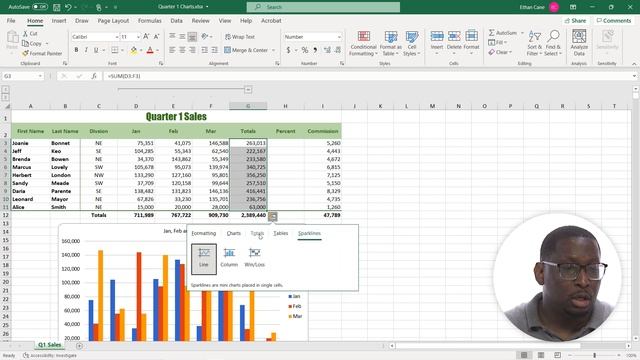This screenshot has height=360, width=640.
Task: Select the Q1 Sales sheet tab
Action: click(x=49, y=345)
